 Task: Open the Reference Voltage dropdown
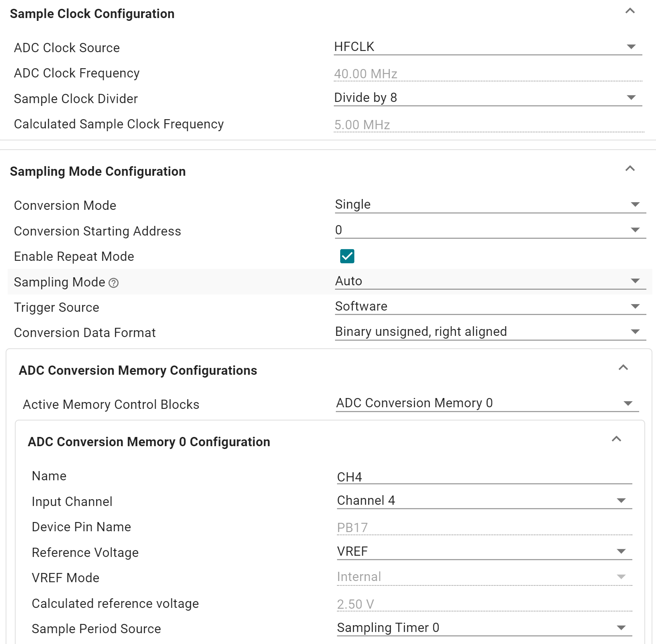pos(484,552)
